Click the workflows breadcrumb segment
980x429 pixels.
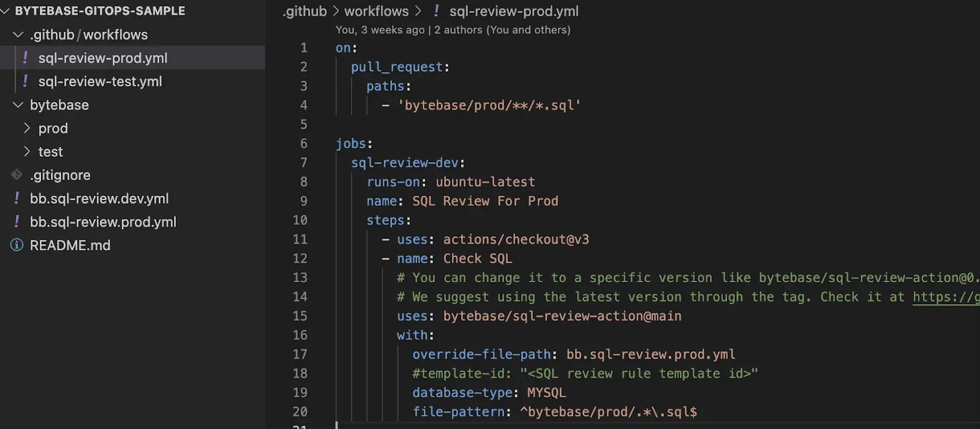tap(376, 11)
